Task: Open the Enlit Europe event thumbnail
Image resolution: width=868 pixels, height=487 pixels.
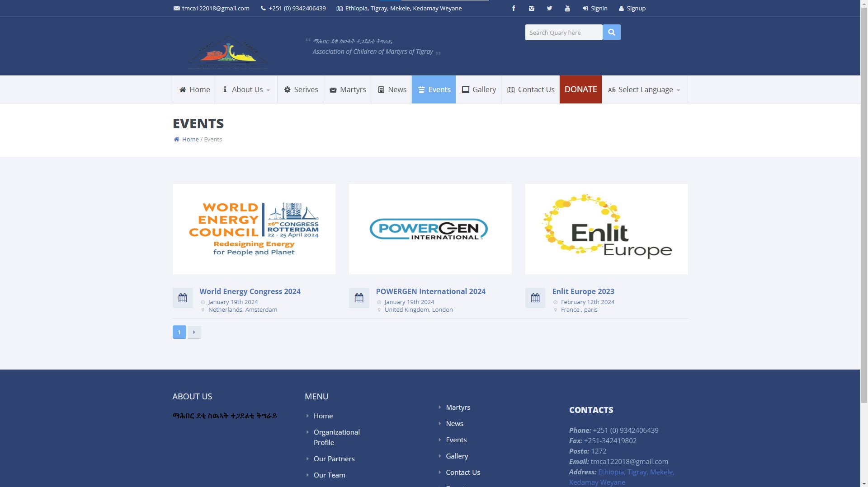Action: (x=606, y=229)
